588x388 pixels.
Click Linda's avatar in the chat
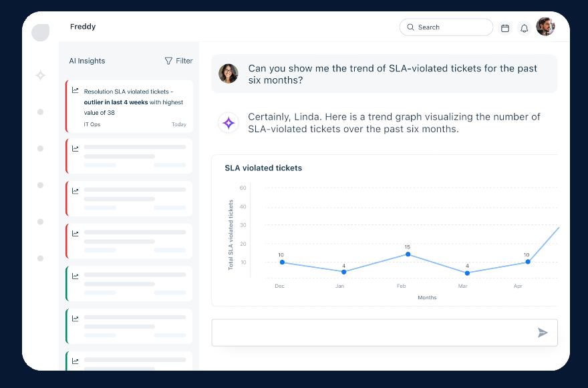click(229, 73)
